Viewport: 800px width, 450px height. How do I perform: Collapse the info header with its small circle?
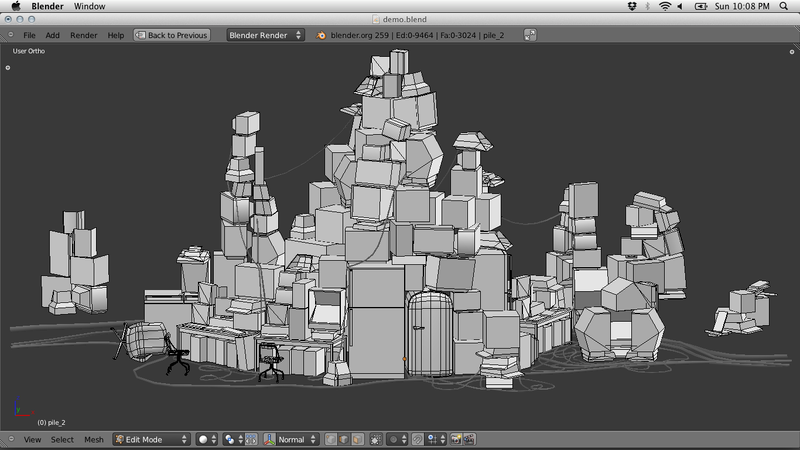pyautogui.click(x=11, y=35)
